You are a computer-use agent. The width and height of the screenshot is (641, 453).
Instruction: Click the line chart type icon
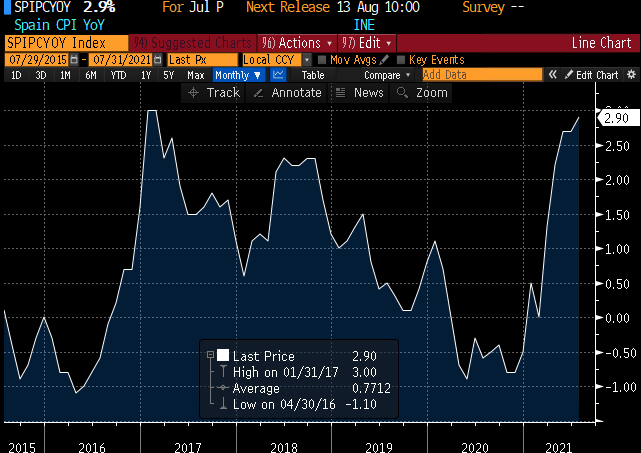pyautogui.click(x=278, y=75)
